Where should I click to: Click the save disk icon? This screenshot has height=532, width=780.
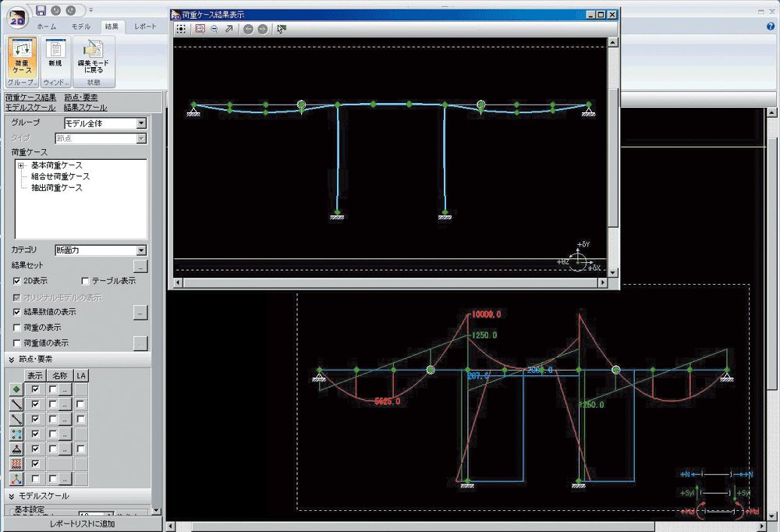pos(41,11)
